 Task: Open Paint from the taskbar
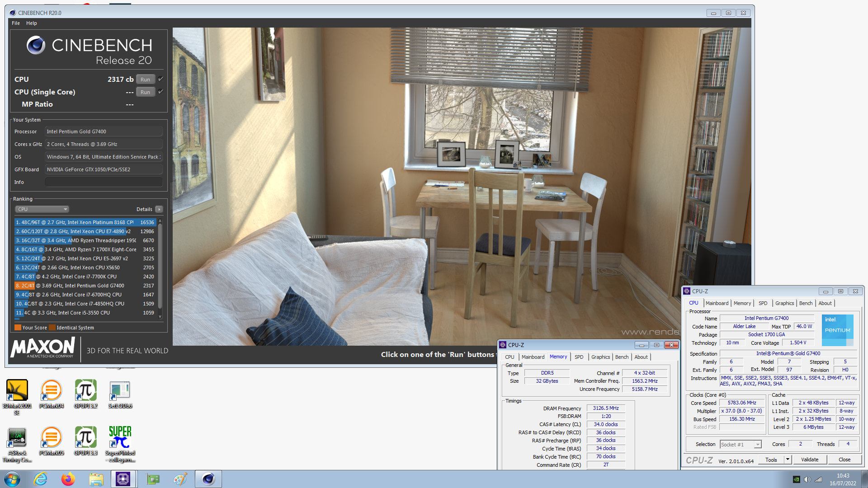click(x=180, y=479)
